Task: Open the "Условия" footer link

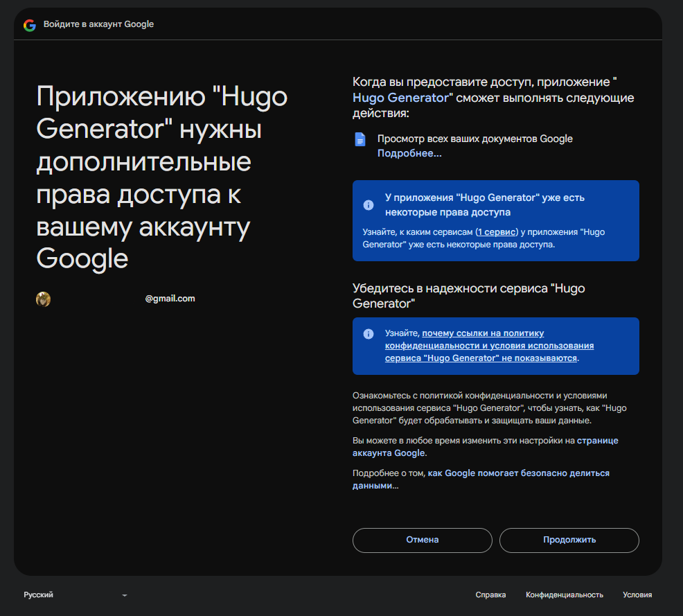Action: (637, 595)
